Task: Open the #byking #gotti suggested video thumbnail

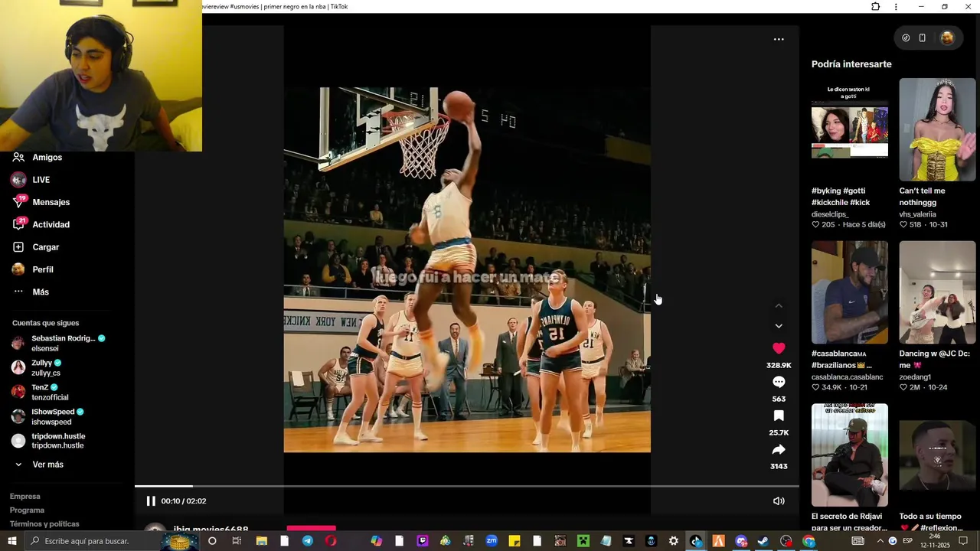Action: 850,130
